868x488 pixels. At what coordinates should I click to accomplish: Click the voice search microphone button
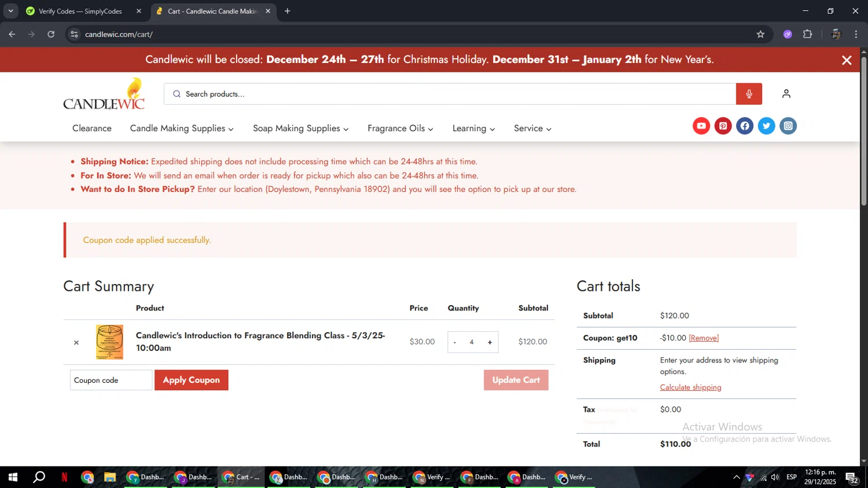(x=749, y=94)
